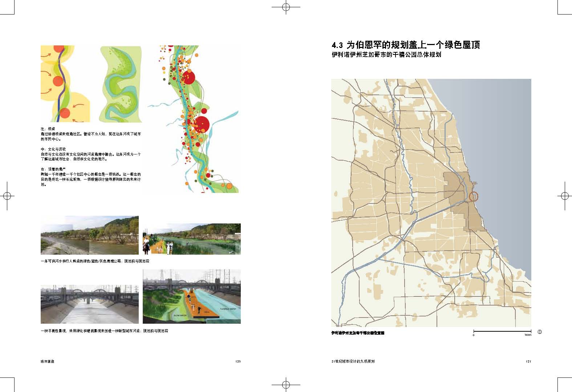Screen dimensions: 572x392
Task: Open the rendering labeled SLOW WATER and FLOWING WATER
Action: [x=191, y=296]
